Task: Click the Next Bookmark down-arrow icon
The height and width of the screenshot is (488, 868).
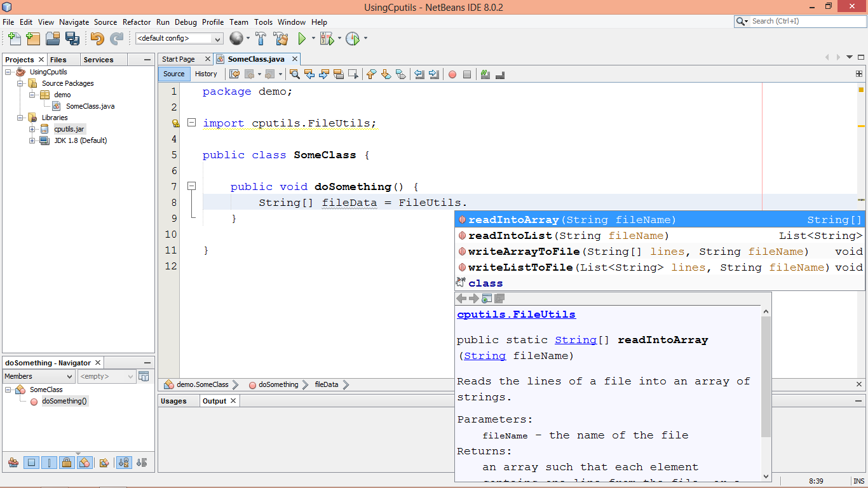Action: [x=386, y=74]
